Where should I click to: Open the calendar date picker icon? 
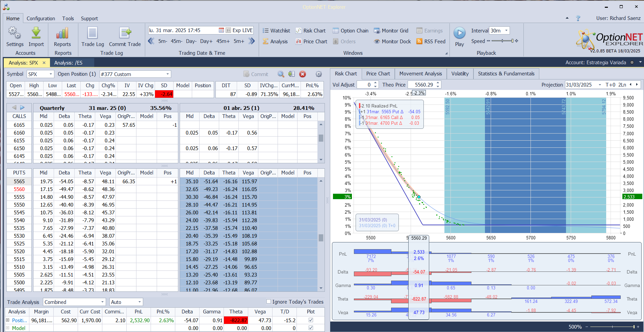[x=221, y=30]
